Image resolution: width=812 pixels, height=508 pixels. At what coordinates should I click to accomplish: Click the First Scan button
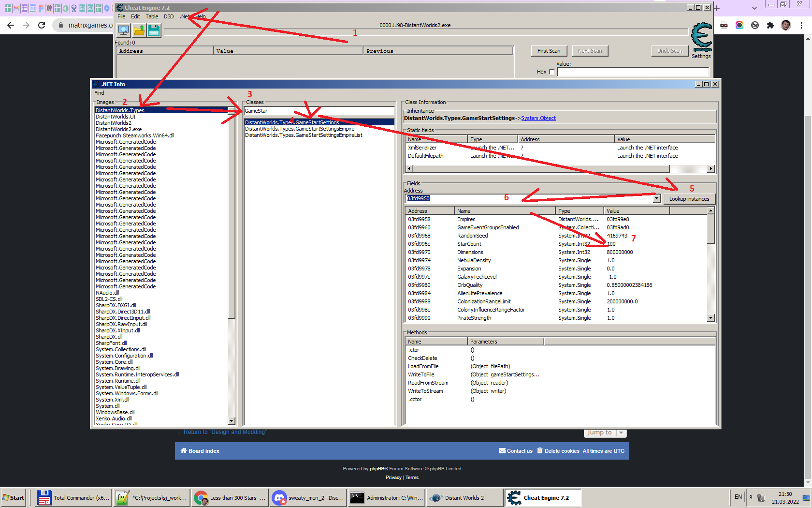coord(549,51)
